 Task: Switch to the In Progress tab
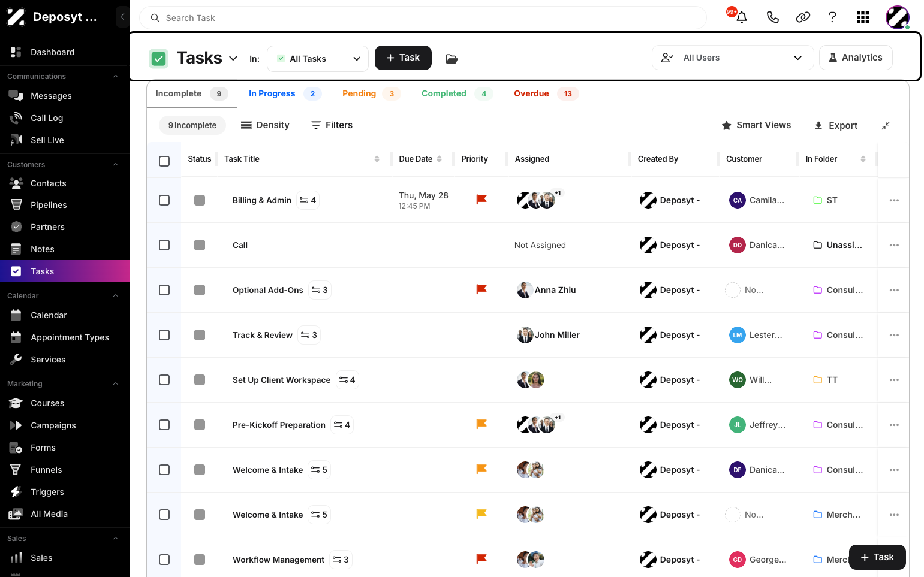285,93
